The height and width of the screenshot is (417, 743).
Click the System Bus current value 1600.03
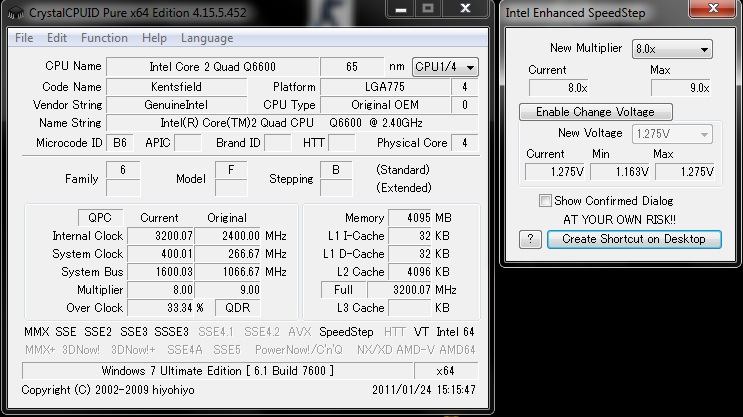[161, 272]
